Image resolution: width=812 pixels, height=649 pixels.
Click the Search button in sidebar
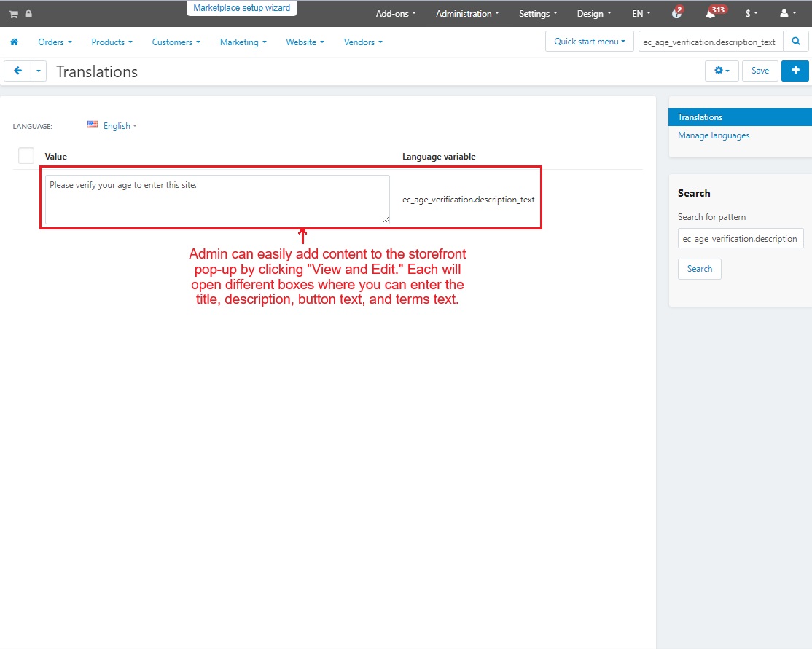click(699, 269)
